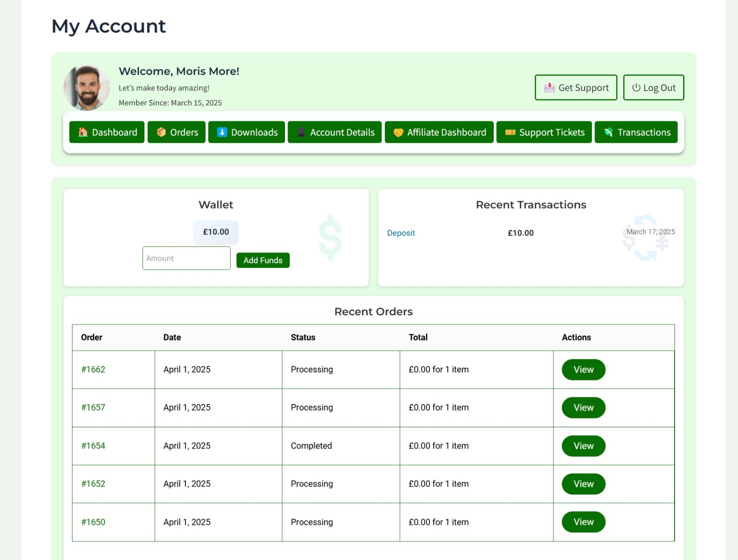Screen dimensions: 738x560
Task: Click the package box icon on Orders
Action: (x=161, y=132)
